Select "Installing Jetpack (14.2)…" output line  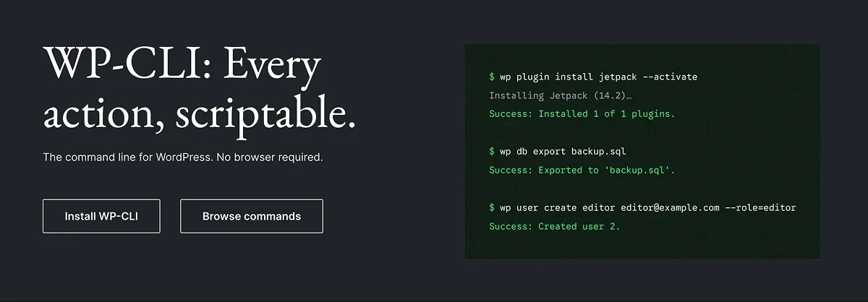point(561,95)
